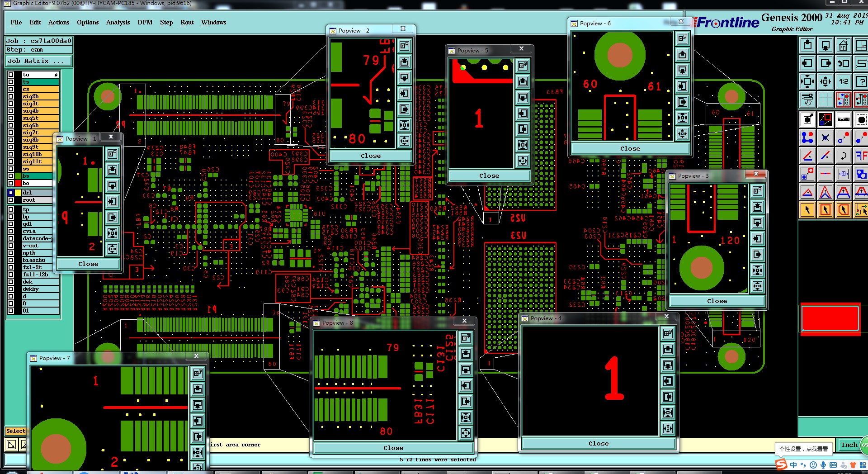The width and height of the screenshot is (868, 474).
Task: Click the horizontal red-blue line segment icon
Action: 826,174
